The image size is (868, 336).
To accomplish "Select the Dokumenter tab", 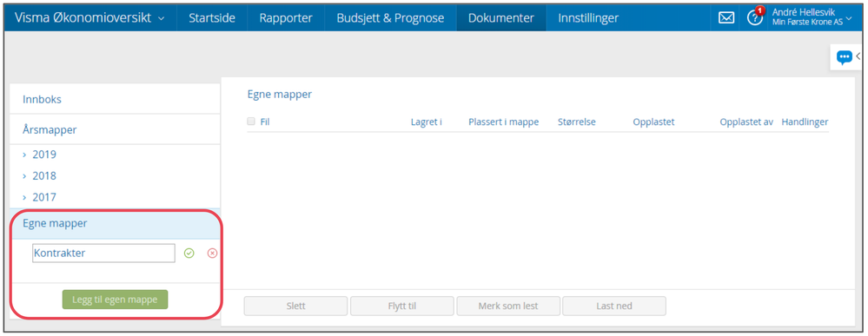I will pyautogui.click(x=501, y=17).
